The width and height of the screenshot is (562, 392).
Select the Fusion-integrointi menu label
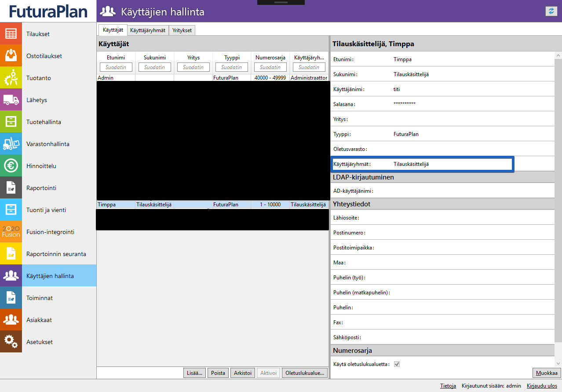[50, 232]
